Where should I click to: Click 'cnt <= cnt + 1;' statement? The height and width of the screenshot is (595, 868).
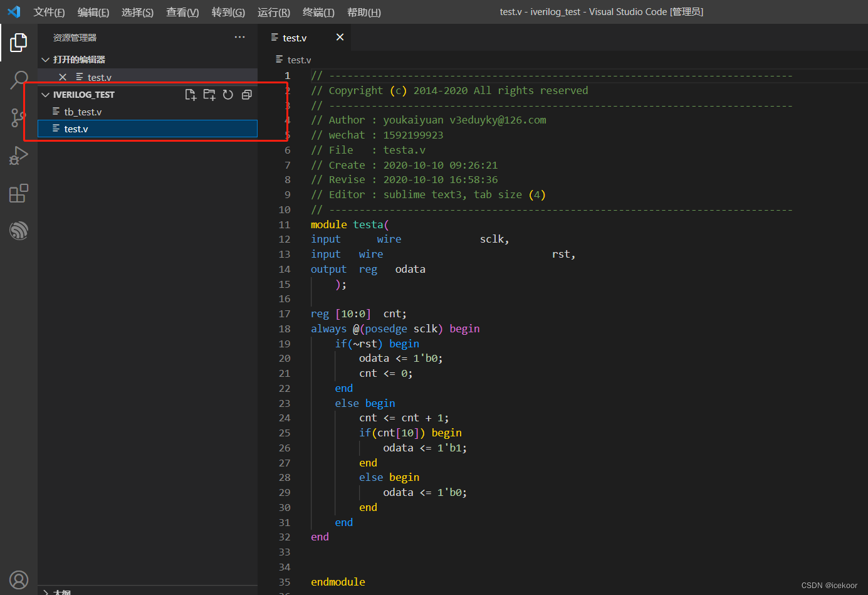(404, 418)
